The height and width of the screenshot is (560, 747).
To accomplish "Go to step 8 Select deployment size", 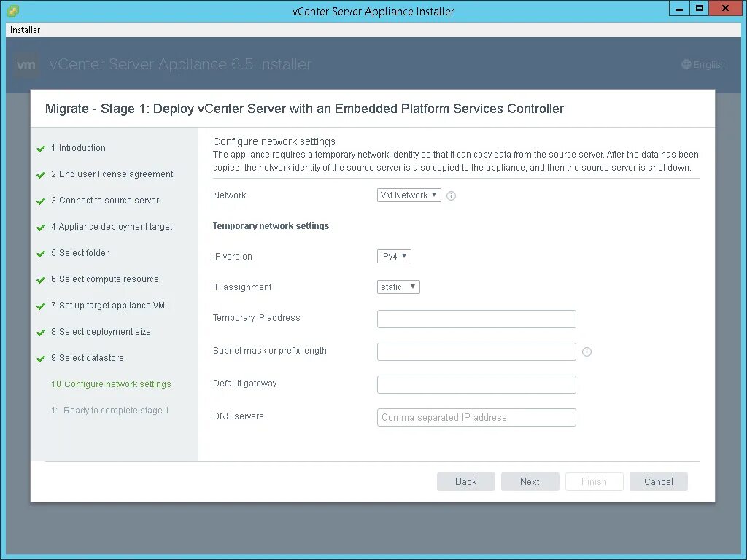I will [101, 332].
